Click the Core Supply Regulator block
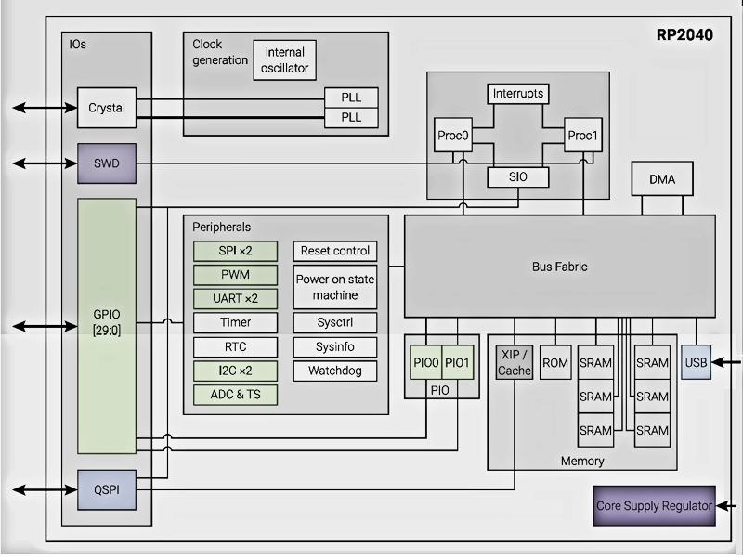This screenshot has width=743, height=560. [x=654, y=506]
